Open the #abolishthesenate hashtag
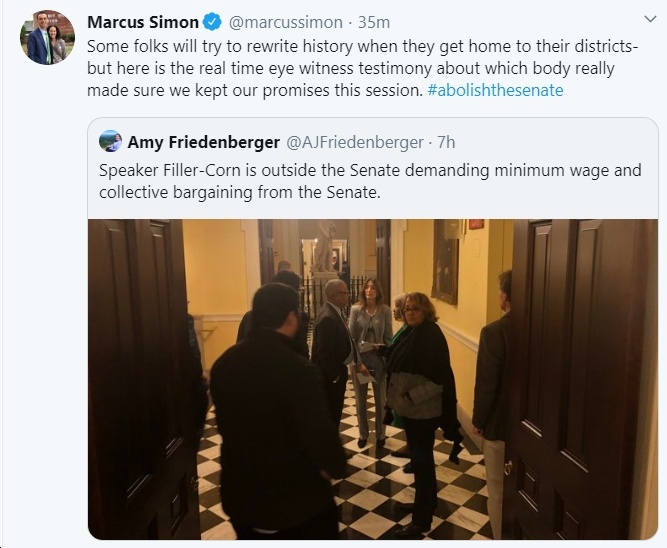 (x=495, y=90)
